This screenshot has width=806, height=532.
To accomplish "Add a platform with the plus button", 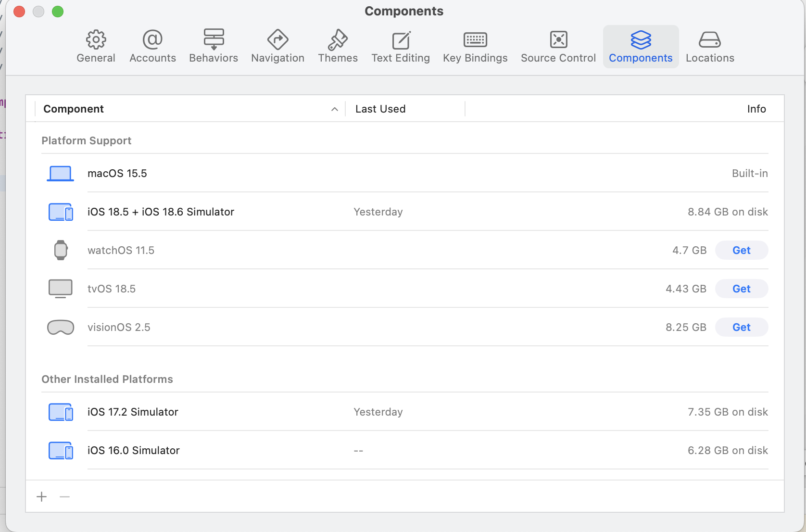I will (42, 496).
